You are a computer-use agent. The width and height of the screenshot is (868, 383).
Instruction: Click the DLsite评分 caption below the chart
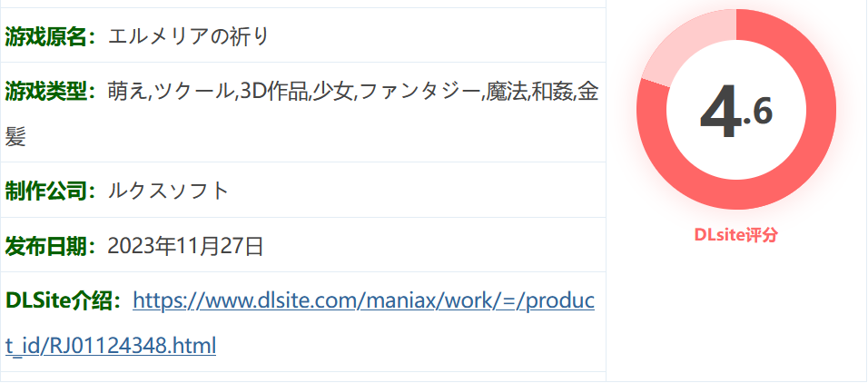coord(735,235)
